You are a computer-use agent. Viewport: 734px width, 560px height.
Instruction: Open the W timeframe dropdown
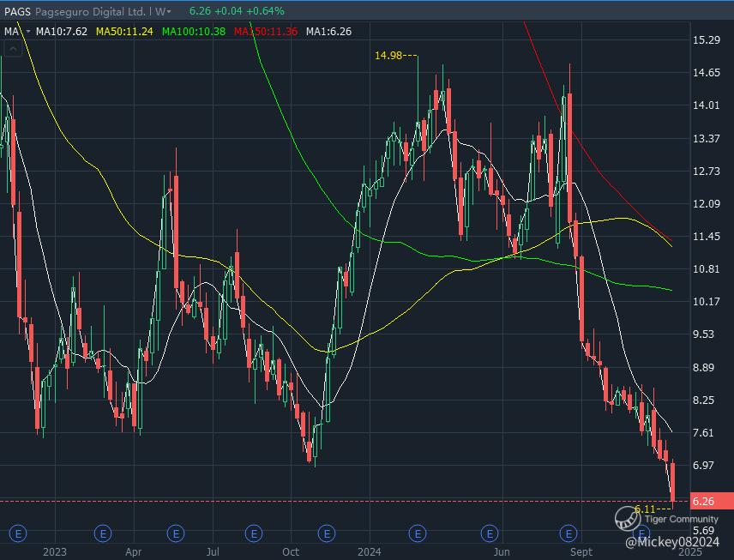163,11
